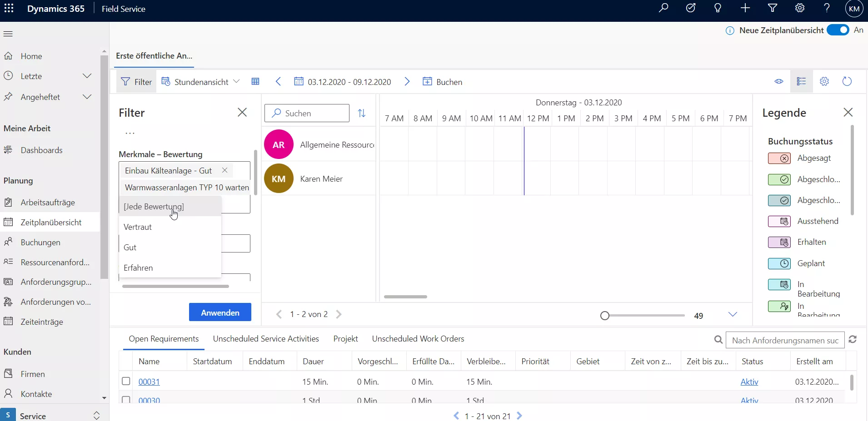Click the refresh board icon in toolbar
The width and height of the screenshot is (868, 421).
tap(847, 82)
